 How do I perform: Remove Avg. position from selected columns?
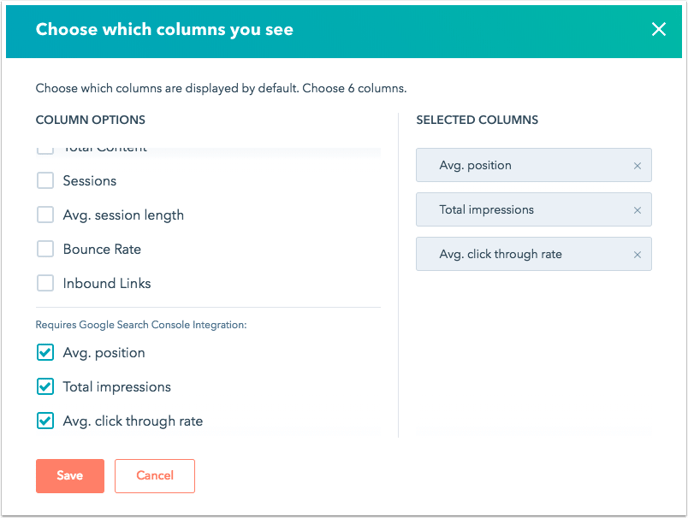(637, 166)
